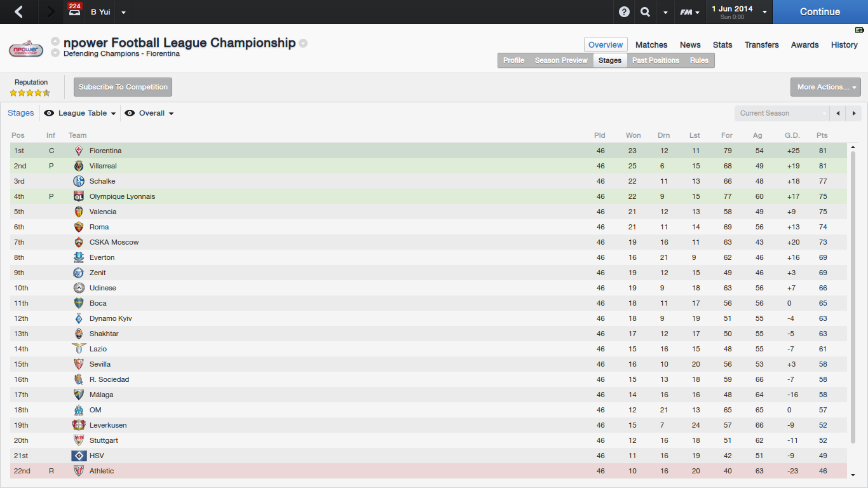The width and height of the screenshot is (868, 488).
Task: Open the Past Positions sub-tab
Action: (x=655, y=60)
